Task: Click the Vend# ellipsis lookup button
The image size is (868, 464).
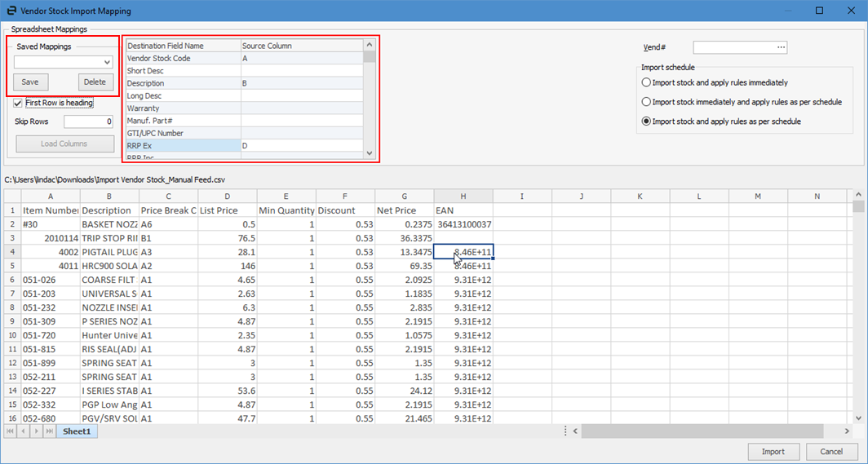Action: pyautogui.click(x=781, y=47)
